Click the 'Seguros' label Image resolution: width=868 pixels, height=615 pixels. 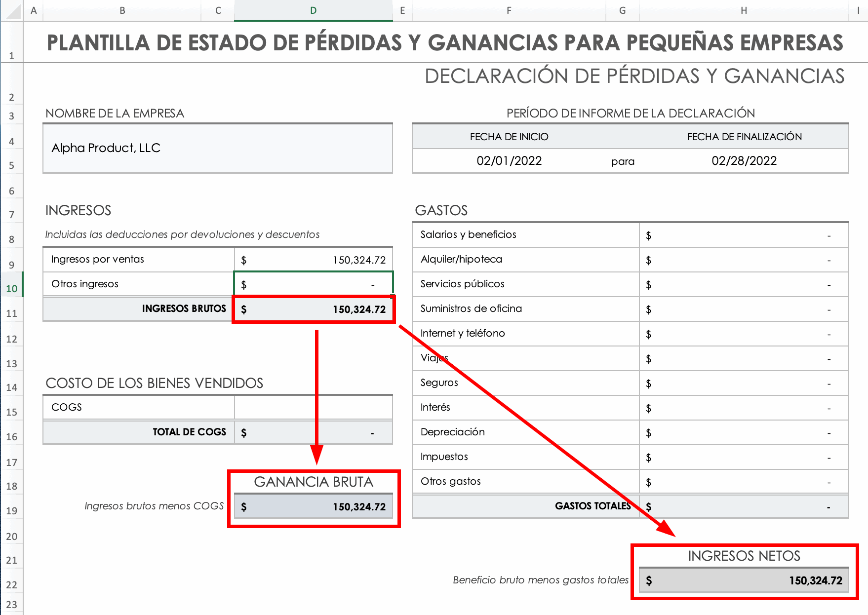439,383
